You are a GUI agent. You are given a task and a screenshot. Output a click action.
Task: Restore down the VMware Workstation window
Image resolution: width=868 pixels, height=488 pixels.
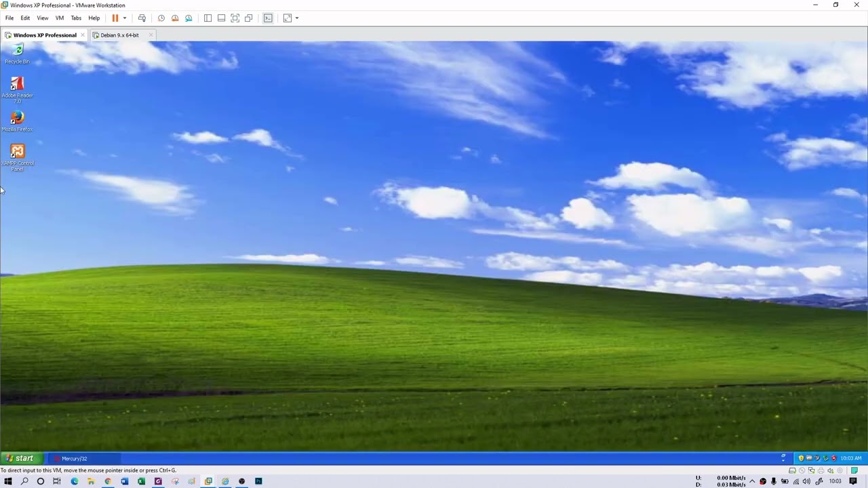pos(836,5)
